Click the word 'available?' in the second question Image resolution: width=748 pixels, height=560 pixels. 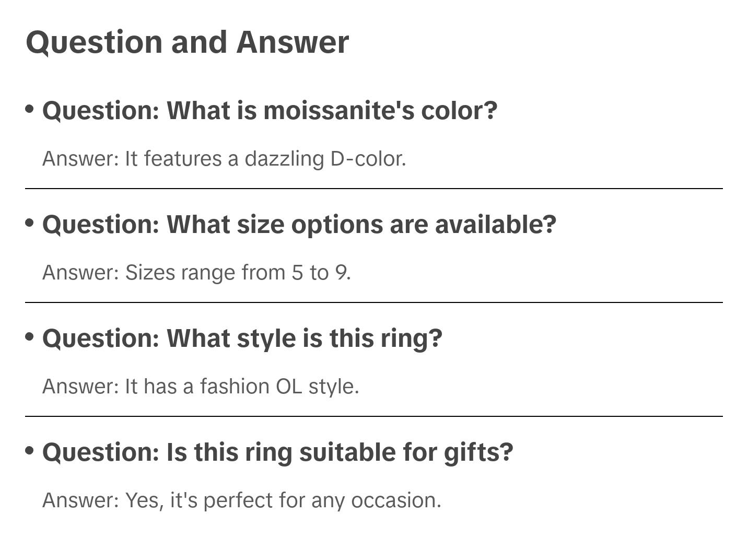495,225
